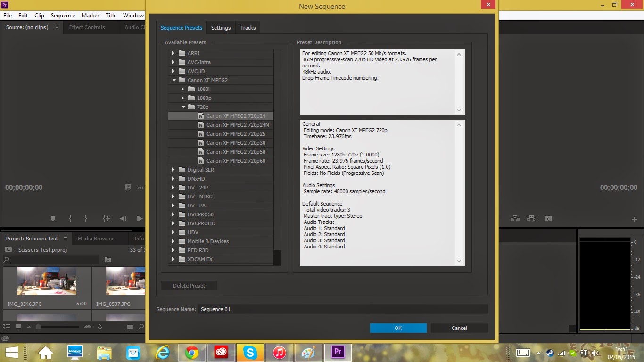Click Export Frame camera icon
This screenshot has height=362, width=644.
(x=548, y=219)
